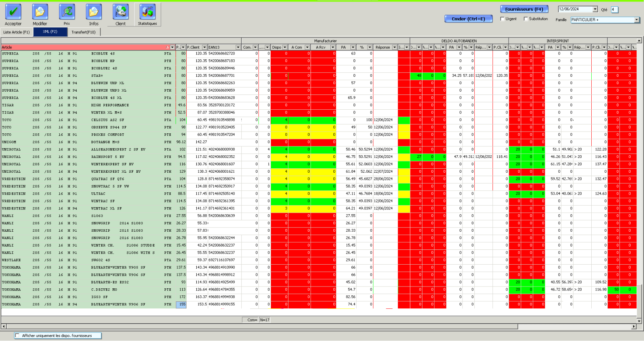Click the Prix euro icon

[x=67, y=12]
